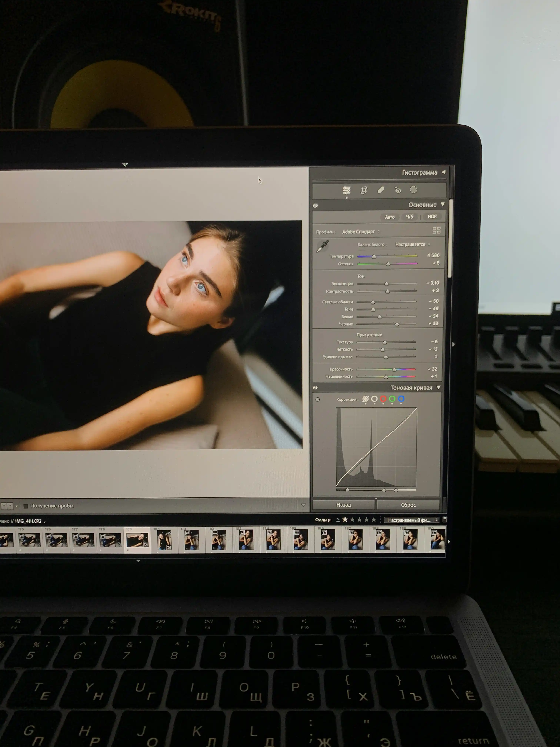Image resolution: width=560 pixels, height=747 pixels.
Task: Open the Masking tool
Action: tap(414, 190)
